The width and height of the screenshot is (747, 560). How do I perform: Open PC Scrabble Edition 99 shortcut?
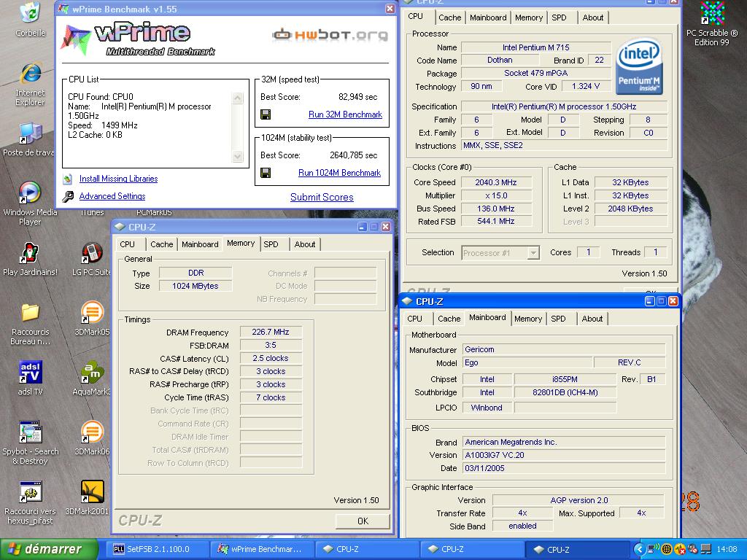tap(712, 24)
